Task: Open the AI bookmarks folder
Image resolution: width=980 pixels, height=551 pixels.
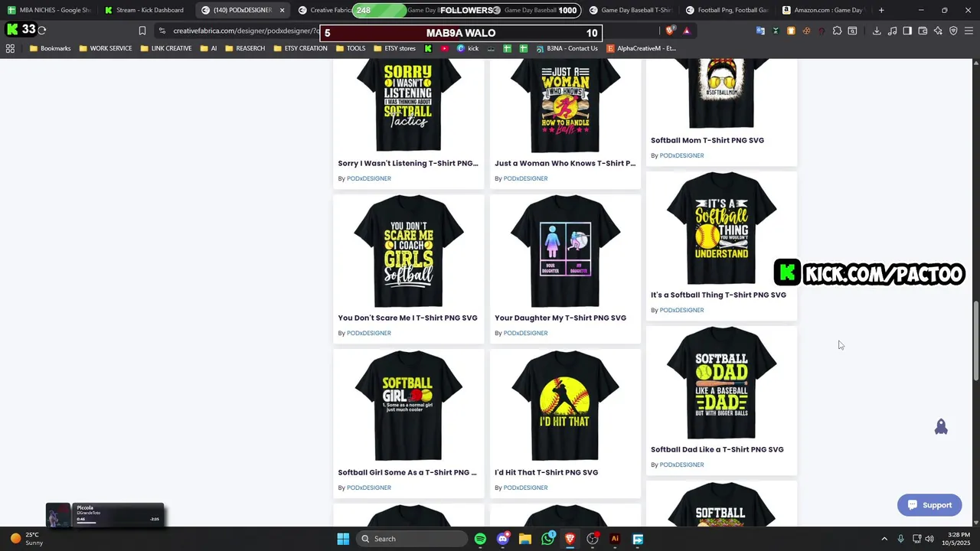Action: (208, 48)
